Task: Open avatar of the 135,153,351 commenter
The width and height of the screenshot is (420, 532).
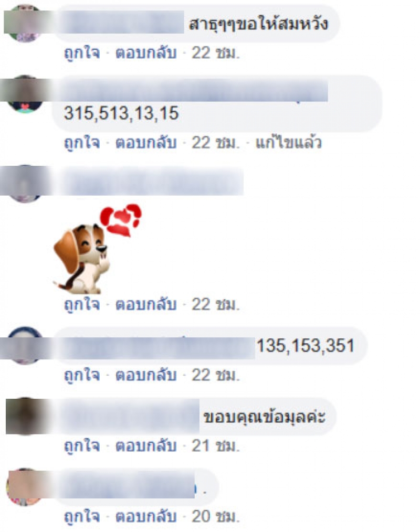Action: [x=25, y=345]
